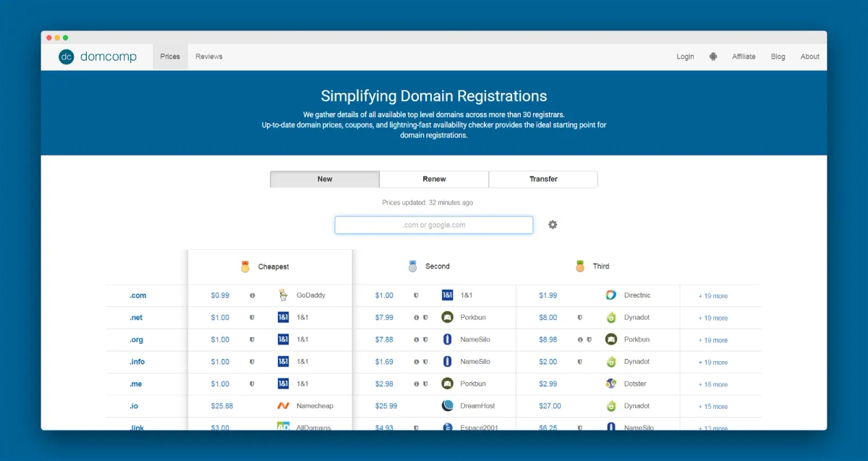Expand + 15 more for .io

click(x=713, y=407)
